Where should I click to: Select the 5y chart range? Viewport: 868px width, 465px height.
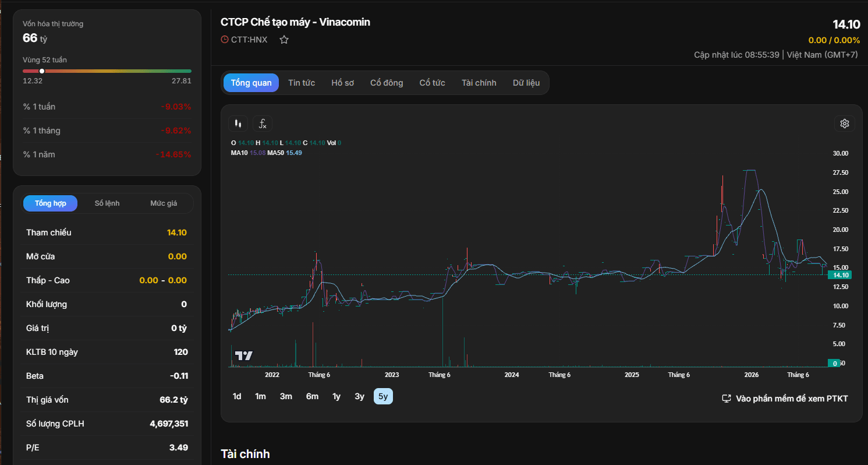tap(383, 396)
